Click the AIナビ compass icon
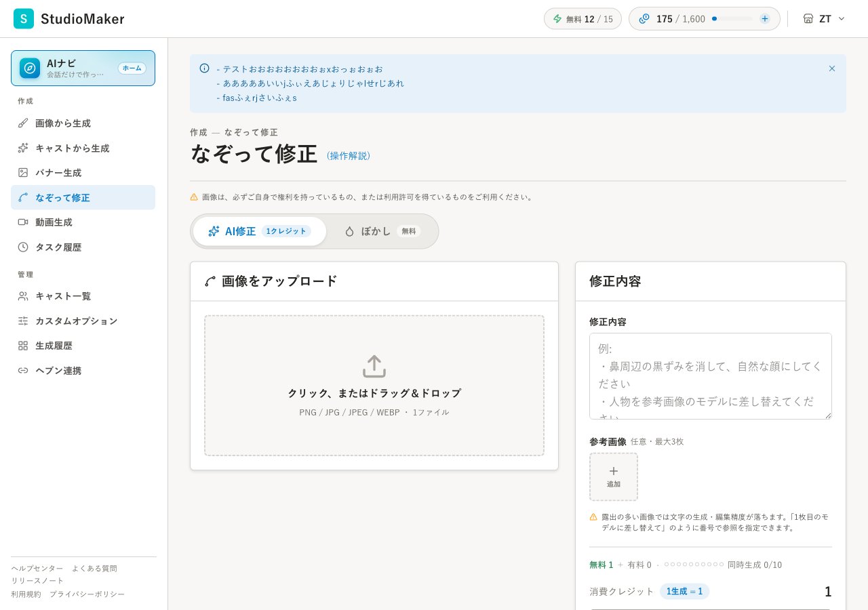 click(x=30, y=68)
